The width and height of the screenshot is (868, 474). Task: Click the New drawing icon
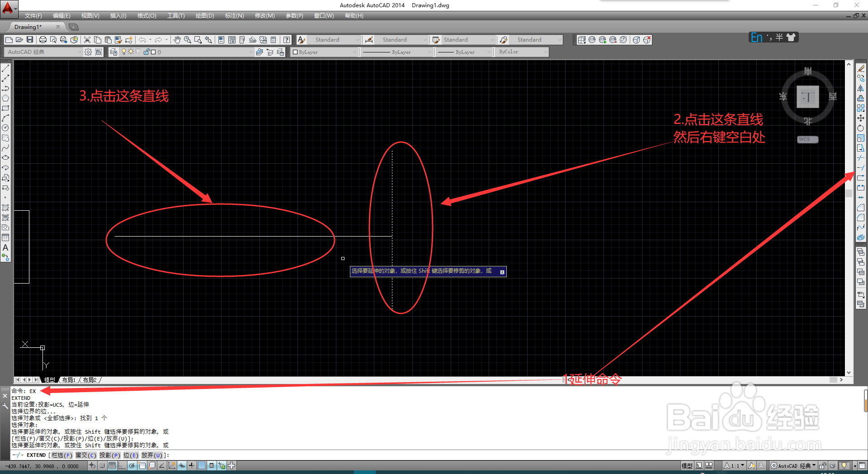tap(9, 40)
